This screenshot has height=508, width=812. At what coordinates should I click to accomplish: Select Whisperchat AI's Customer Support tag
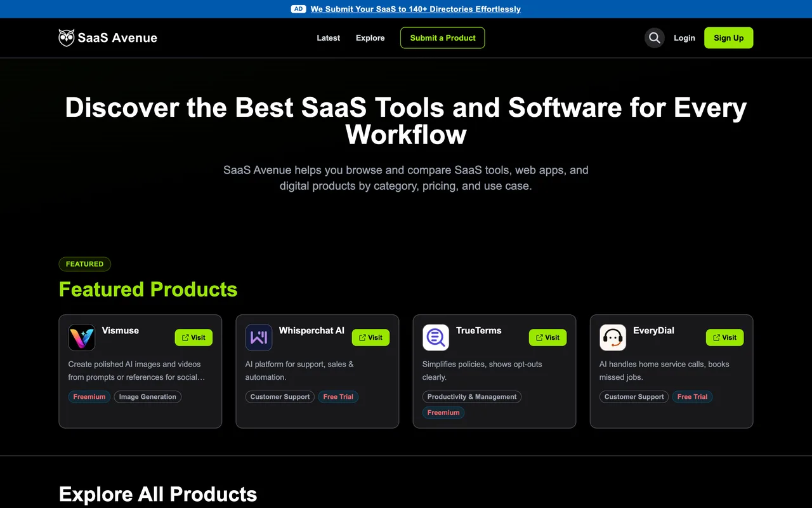(x=280, y=397)
